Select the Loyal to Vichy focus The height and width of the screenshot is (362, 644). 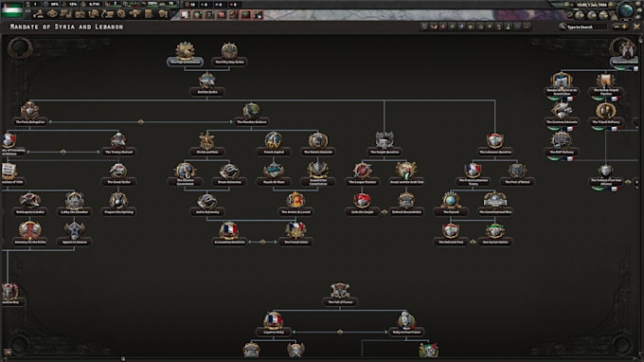pyautogui.click(x=274, y=324)
